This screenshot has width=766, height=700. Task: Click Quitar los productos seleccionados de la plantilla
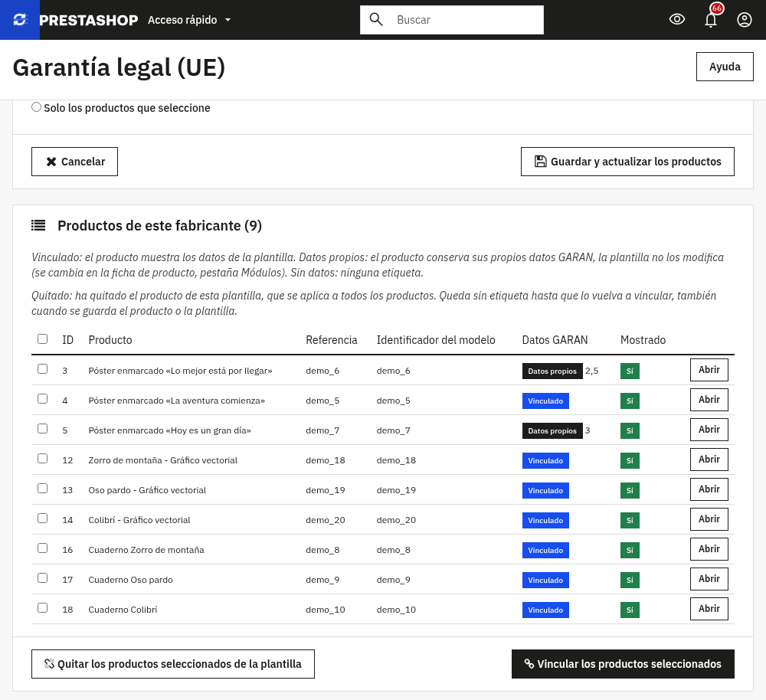click(173, 664)
